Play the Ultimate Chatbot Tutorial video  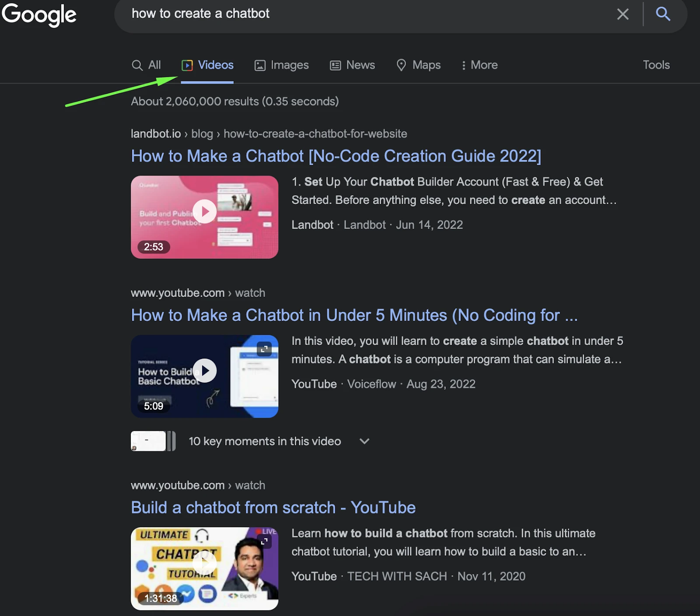tap(204, 563)
